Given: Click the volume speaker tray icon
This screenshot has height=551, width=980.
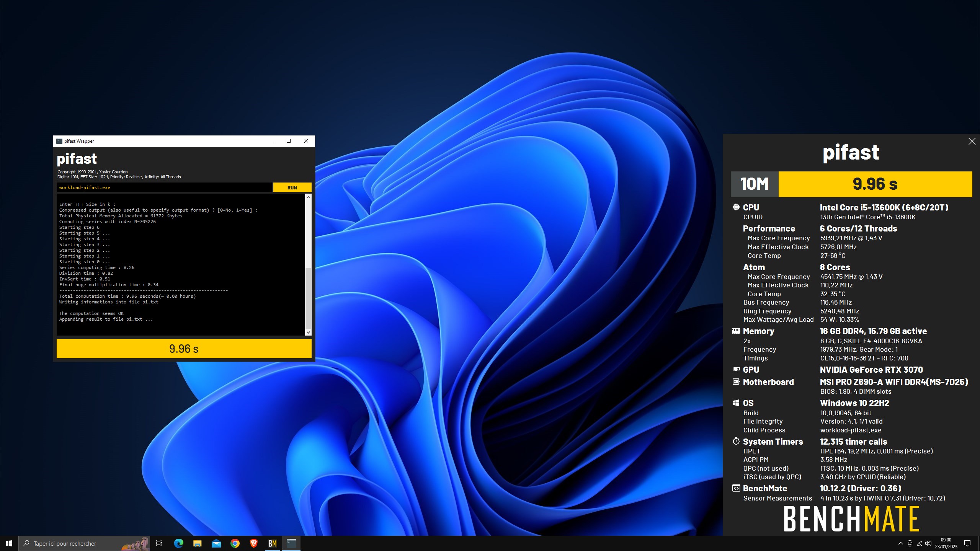Looking at the screenshot, I should [928, 543].
